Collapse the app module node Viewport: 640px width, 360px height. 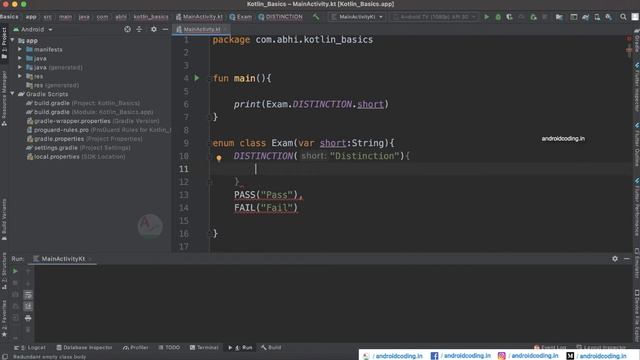(13, 40)
